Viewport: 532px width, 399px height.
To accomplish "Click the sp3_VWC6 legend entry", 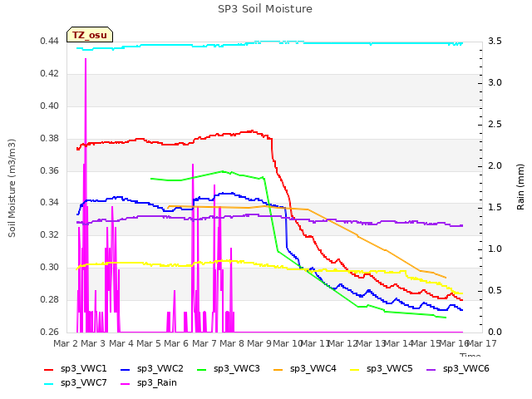I will [458, 369].
